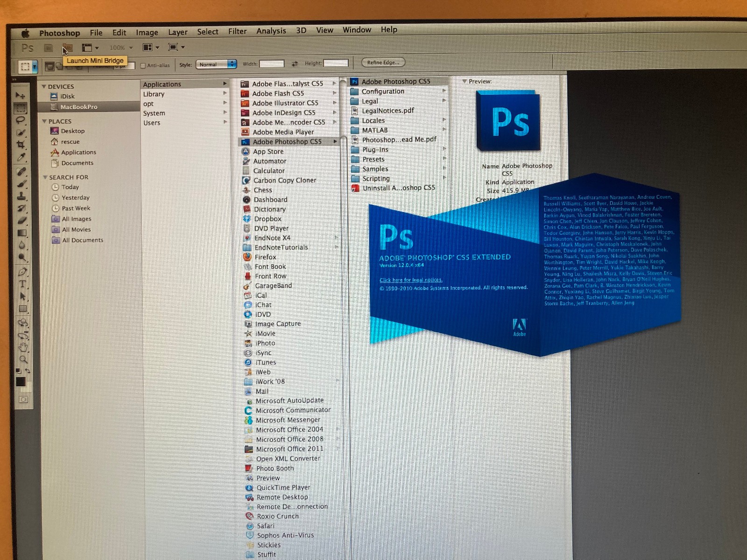The width and height of the screenshot is (747, 560).
Task: Select MacBookPro in the sidebar
Action: coord(89,107)
